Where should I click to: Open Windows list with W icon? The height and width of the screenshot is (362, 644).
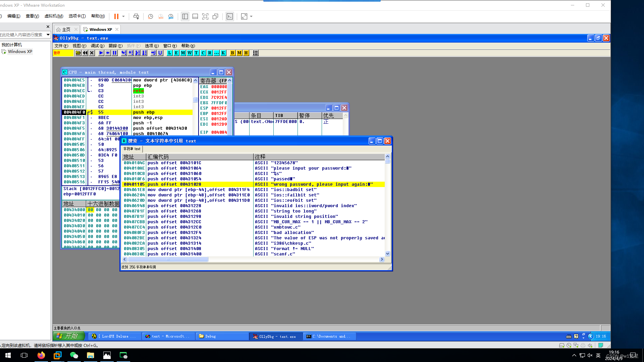(190, 53)
